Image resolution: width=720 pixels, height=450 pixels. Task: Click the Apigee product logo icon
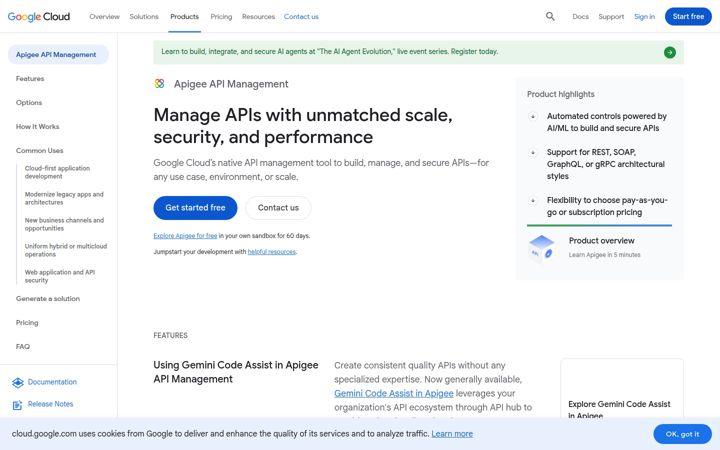159,84
